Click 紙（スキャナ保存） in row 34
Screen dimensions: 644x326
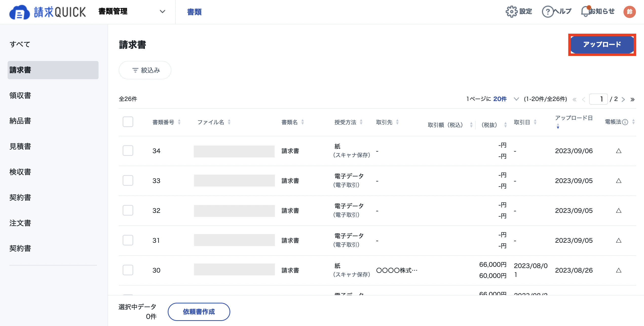[x=352, y=151]
